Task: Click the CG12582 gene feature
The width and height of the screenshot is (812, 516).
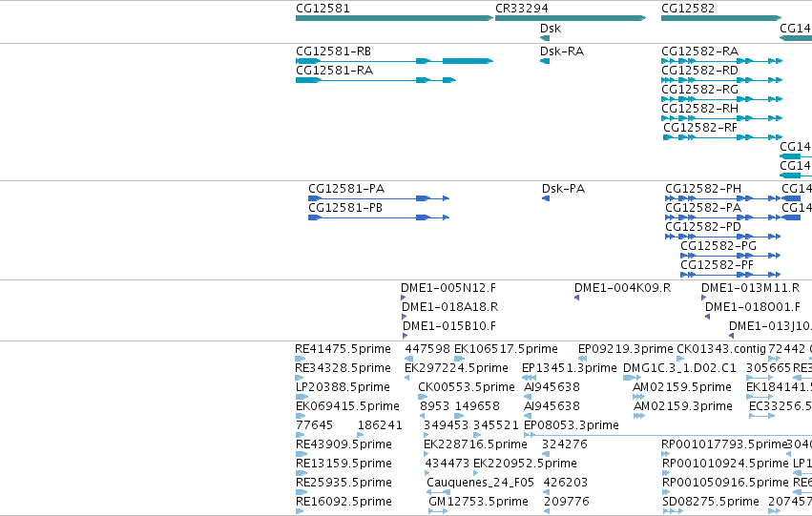Action: 721,18
